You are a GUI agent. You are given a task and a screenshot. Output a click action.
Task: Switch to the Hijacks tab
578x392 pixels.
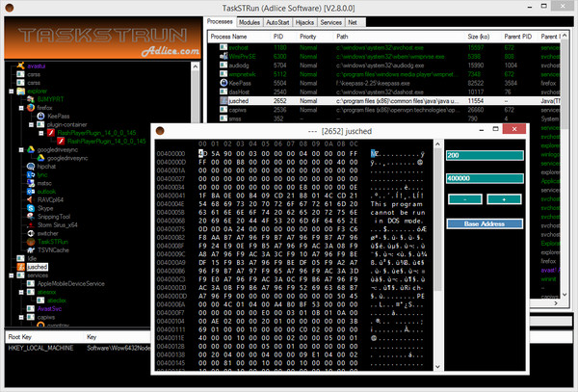click(x=304, y=22)
